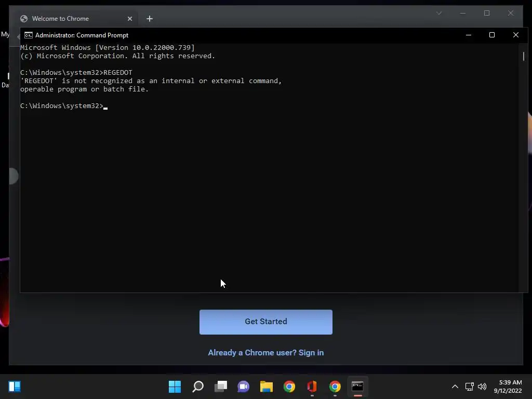Open Widgets panel on taskbar
The image size is (532, 399).
point(15,387)
